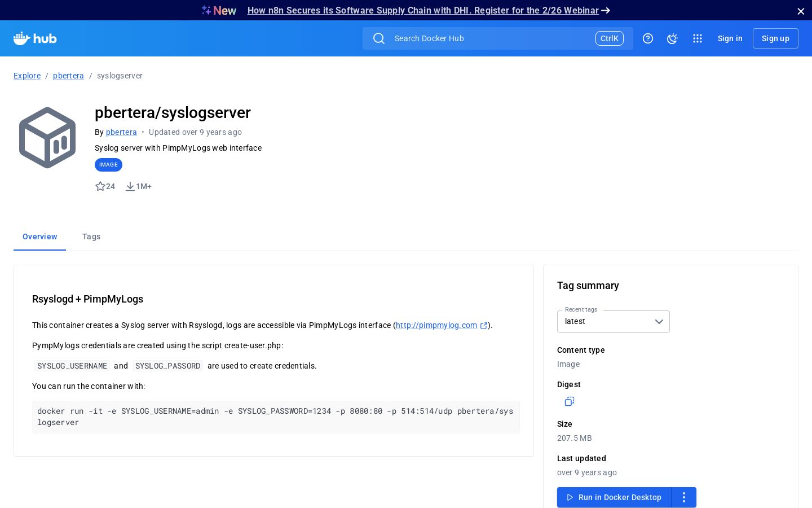Open the n8n webinar registration link

click(x=423, y=11)
